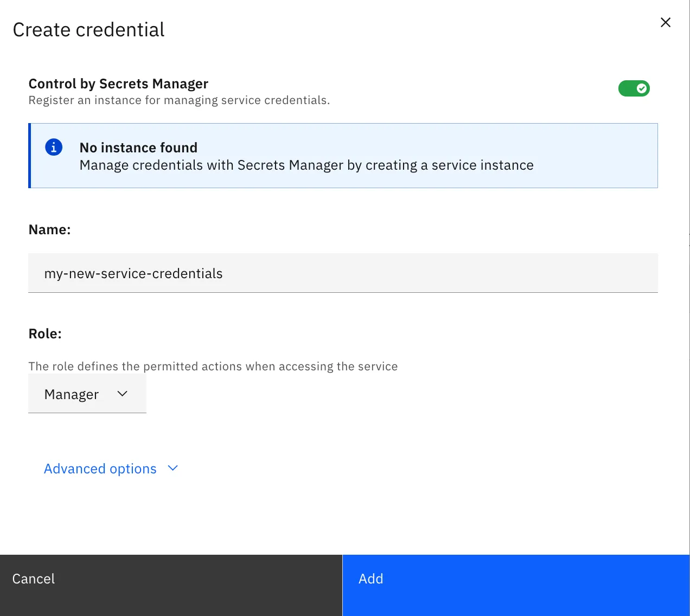Viewport: 690px width, 616px height.
Task: Click the 'Manage credentials with Secrets Manager' message
Action: [306, 165]
